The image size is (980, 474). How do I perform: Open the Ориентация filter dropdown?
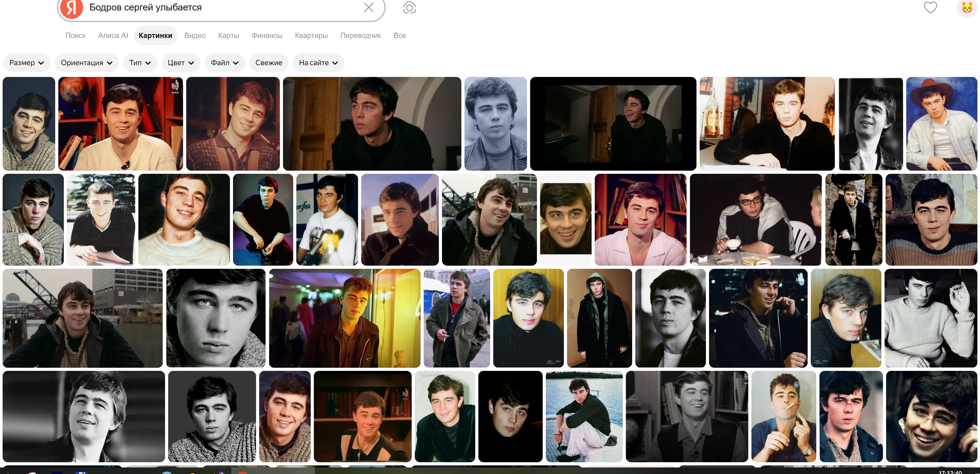pos(87,63)
